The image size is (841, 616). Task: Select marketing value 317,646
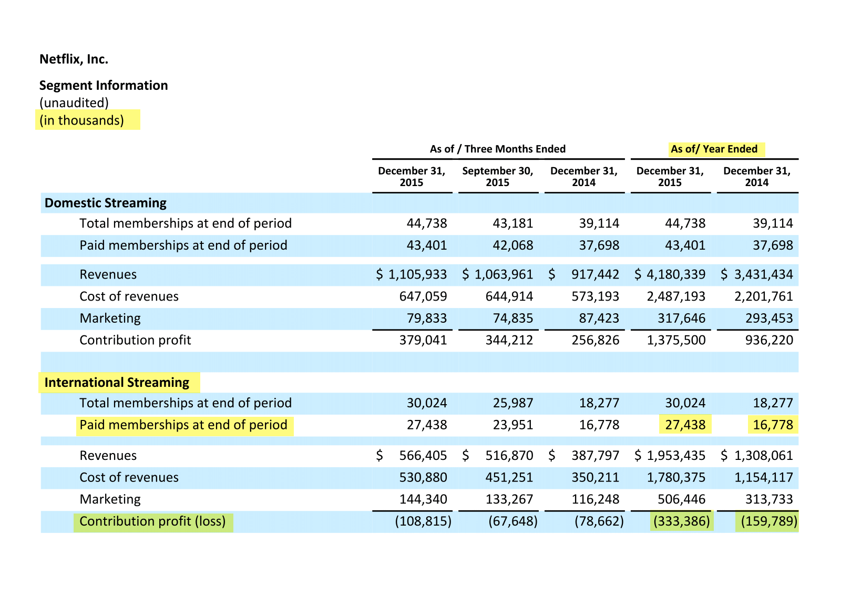pos(682,319)
